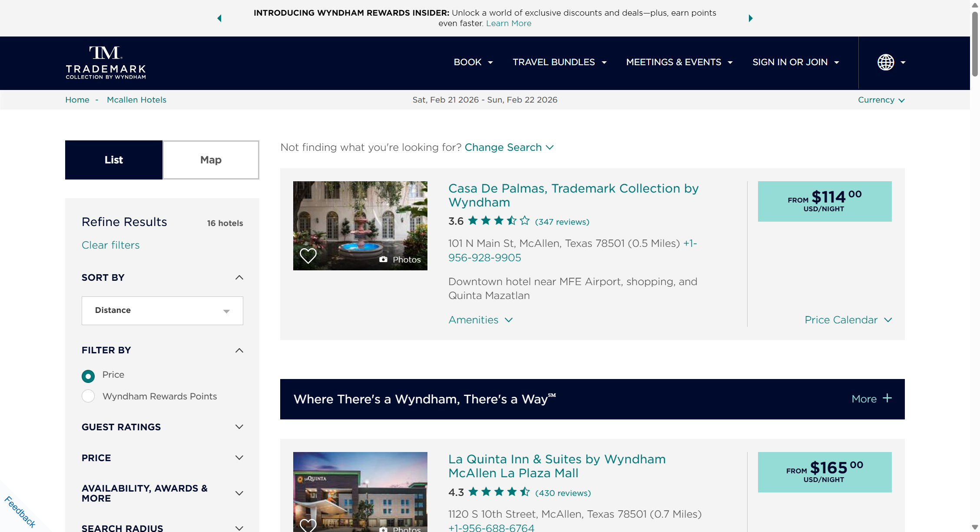View La Quinta hotel exterior thumbnail
Screen dimensions: 980x532
tap(360, 492)
